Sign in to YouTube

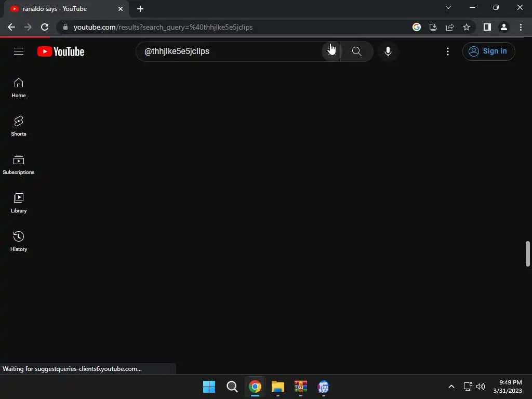(x=488, y=51)
